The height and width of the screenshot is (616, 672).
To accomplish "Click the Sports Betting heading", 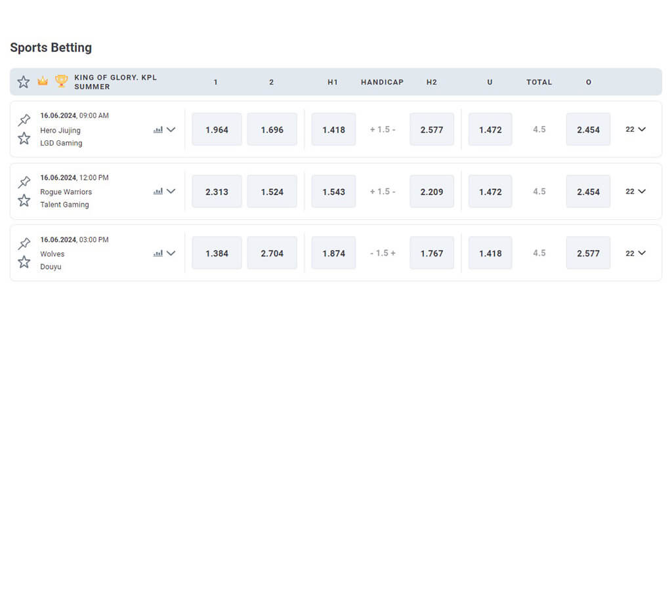I will (x=51, y=47).
